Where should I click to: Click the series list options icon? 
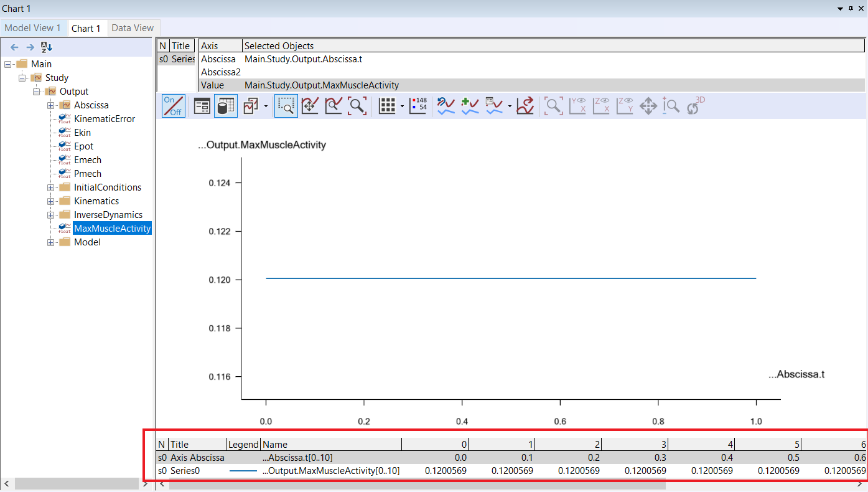tap(494, 106)
